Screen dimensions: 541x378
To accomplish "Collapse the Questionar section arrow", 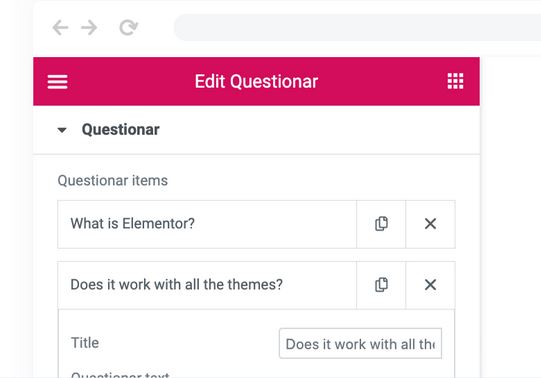I will click(62, 130).
